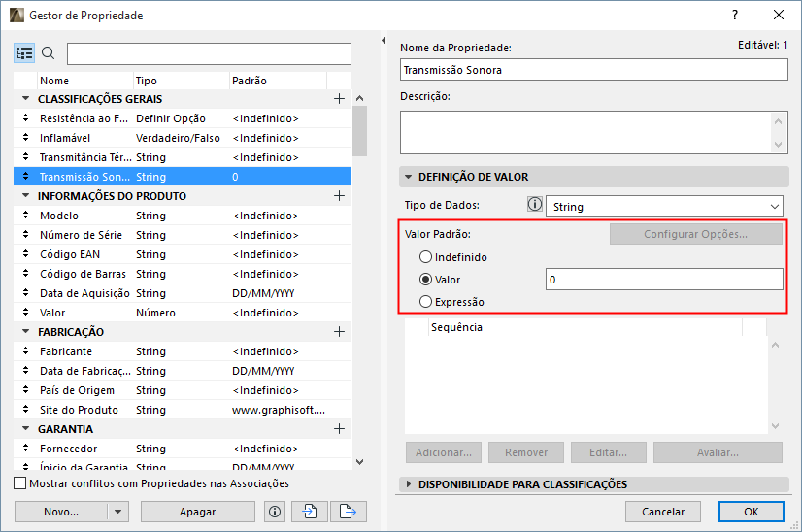This screenshot has width=802, height=532.
Task: Click the Apagar button
Action: (197, 512)
